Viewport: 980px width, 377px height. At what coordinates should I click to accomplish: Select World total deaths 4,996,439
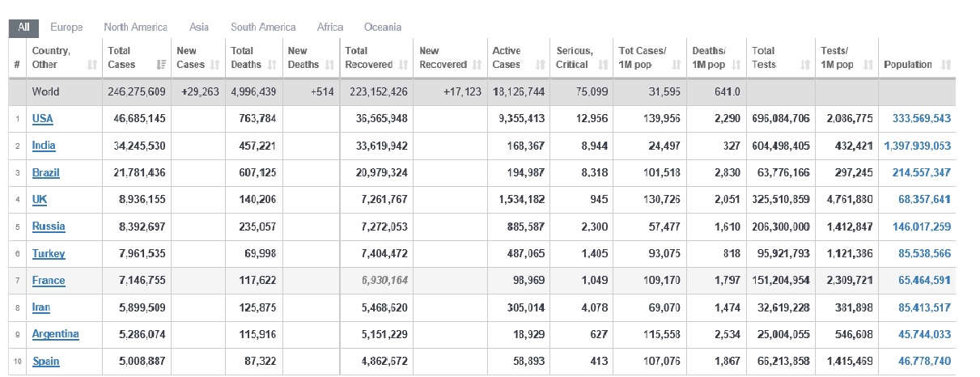(x=253, y=92)
